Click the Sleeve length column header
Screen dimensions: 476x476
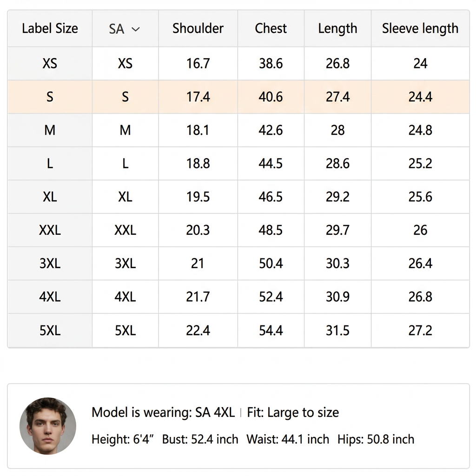click(420, 29)
